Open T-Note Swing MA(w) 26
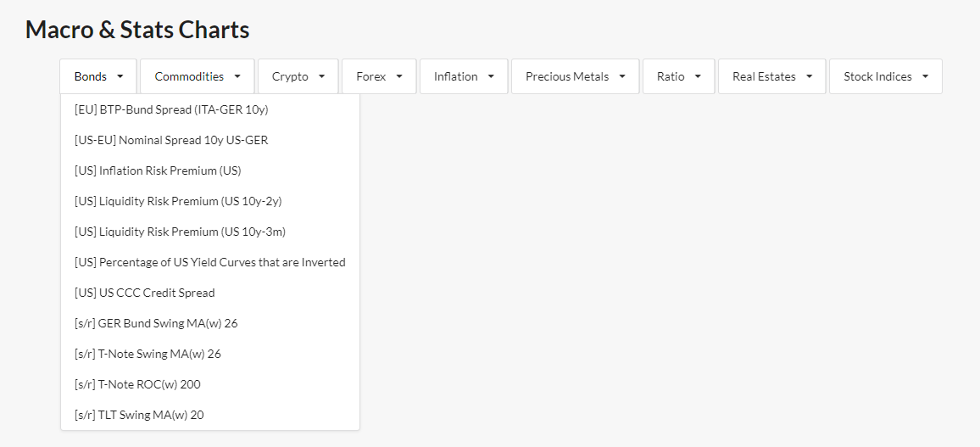980x447 pixels. [210, 354]
